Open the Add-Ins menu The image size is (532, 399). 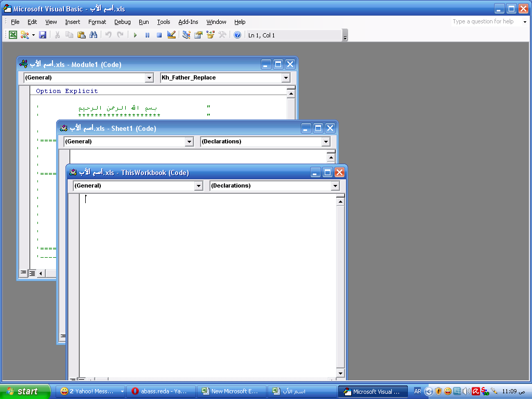click(188, 22)
